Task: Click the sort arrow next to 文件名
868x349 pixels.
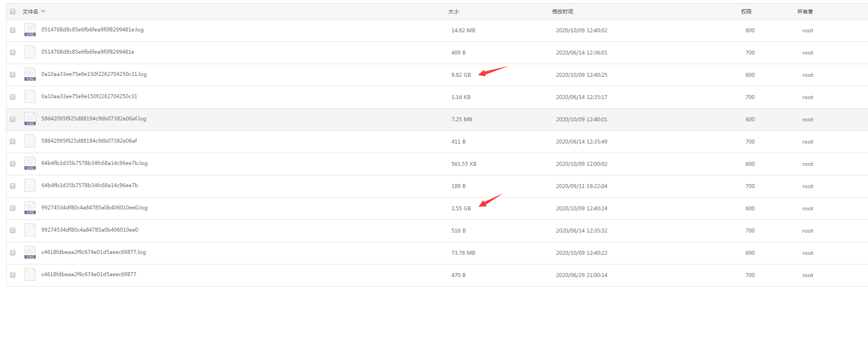Action: click(43, 12)
